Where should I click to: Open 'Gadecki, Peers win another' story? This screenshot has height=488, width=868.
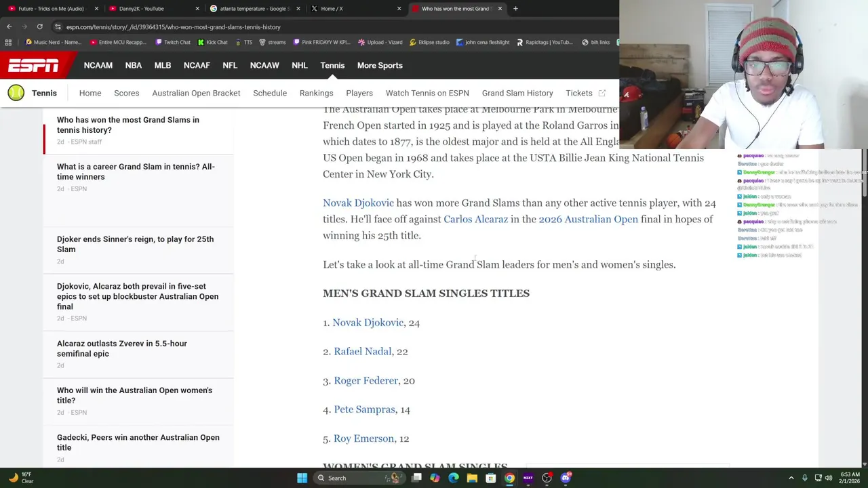point(138,443)
